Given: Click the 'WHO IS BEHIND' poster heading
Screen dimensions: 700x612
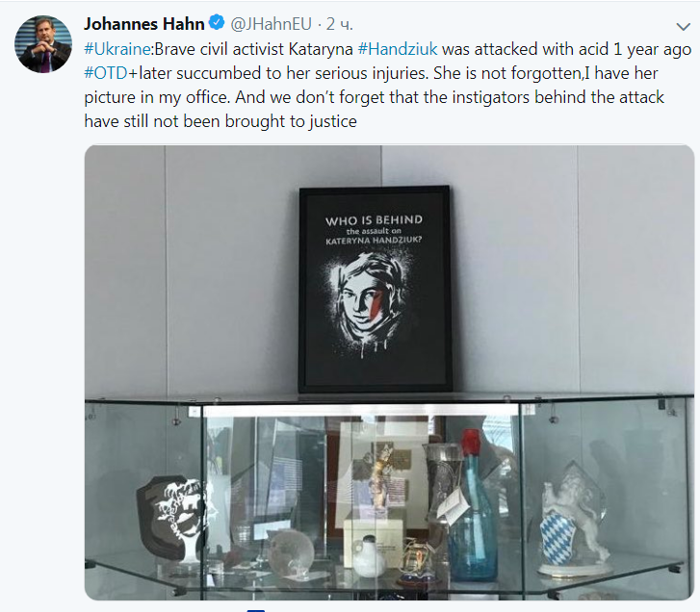Looking at the screenshot, I should click(x=374, y=220).
